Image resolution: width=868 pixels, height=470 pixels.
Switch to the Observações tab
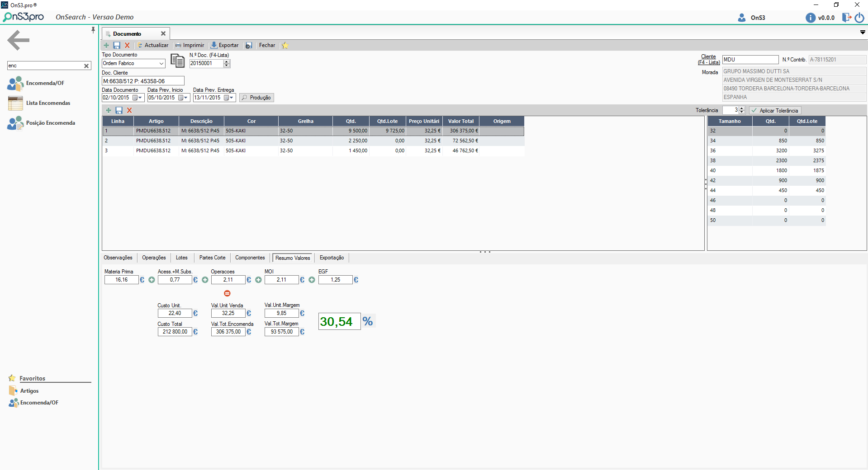click(x=118, y=258)
